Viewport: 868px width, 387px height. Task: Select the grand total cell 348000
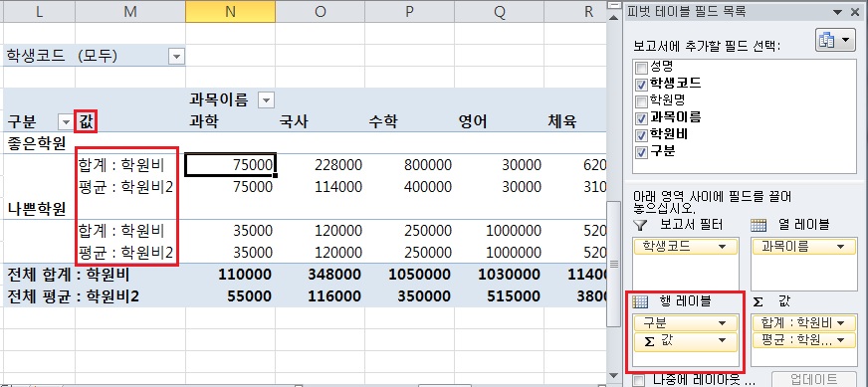click(320, 275)
